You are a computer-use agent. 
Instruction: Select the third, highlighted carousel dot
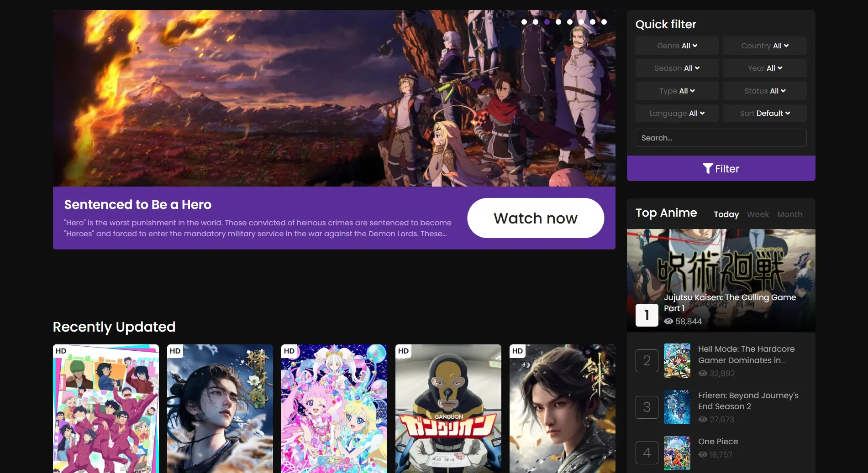[x=547, y=22]
